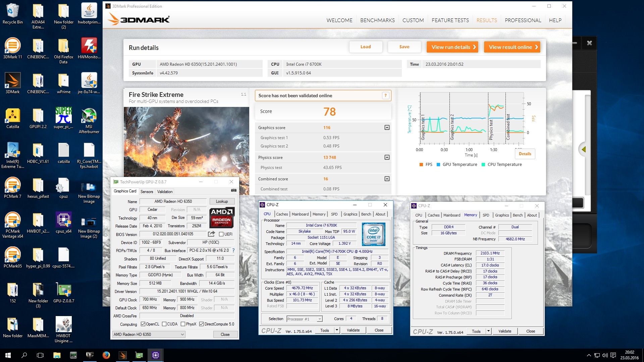Toggle the PhysX checkbox in GPU-Z

click(183, 324)
